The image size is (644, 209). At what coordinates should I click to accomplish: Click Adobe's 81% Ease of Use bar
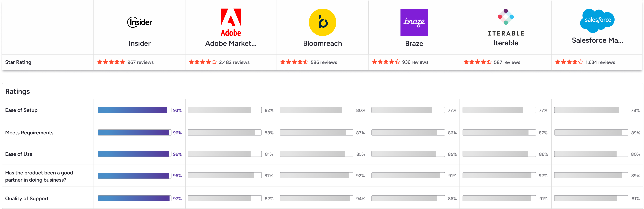pos(224,154)
